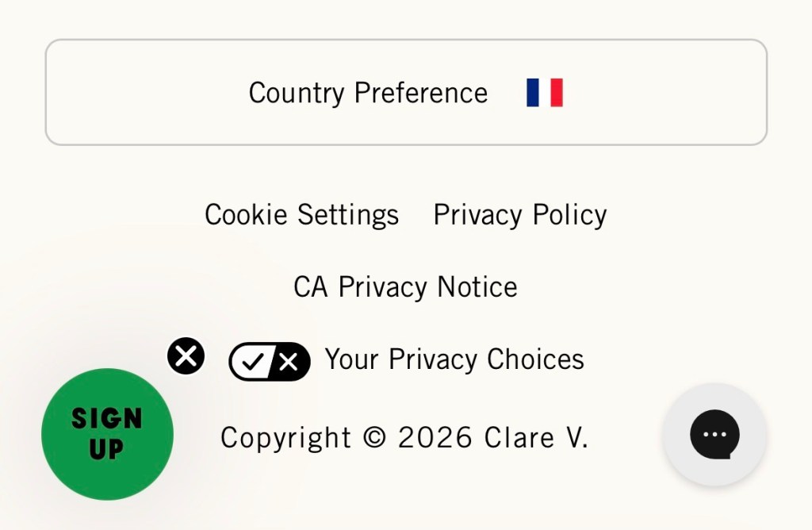Image resolution: width=812 pixels, height=530 pixels.
Task: Open the Privacy Policy link
Action: click(x=519, y=213)
